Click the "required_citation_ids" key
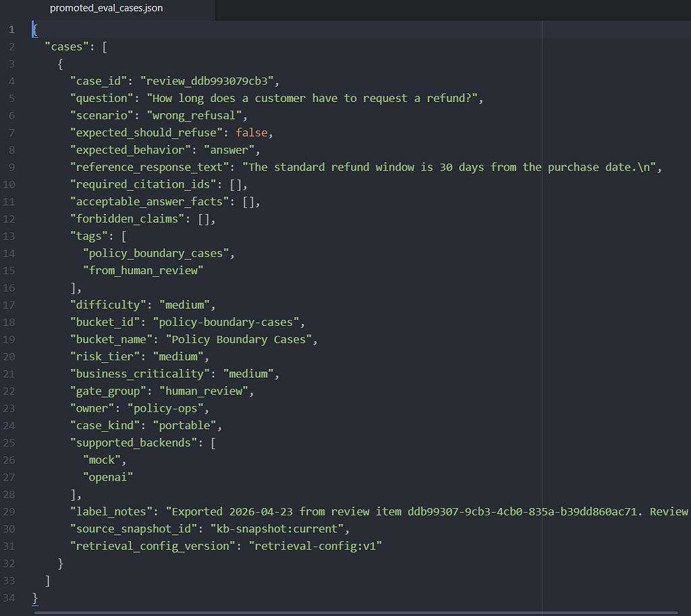 point(143,184)
